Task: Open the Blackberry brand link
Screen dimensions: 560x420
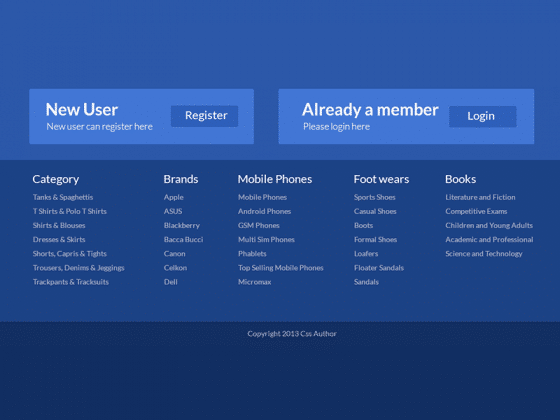Action: click(x=182, y=225)
